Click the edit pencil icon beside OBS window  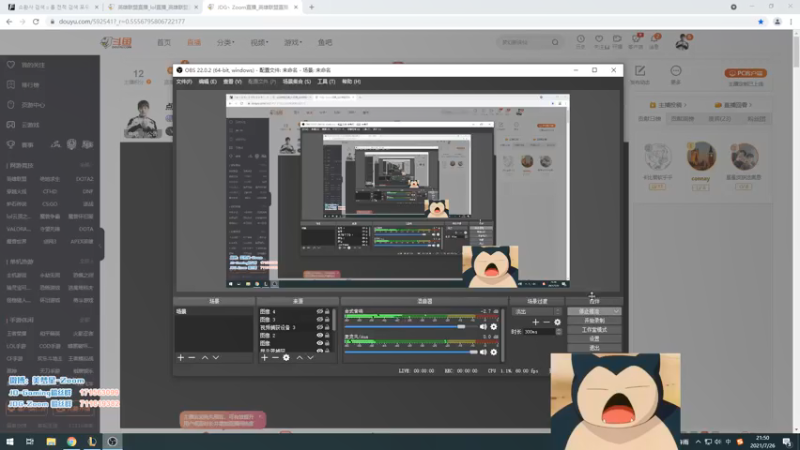pyautogui.click(x=640, y=71)
